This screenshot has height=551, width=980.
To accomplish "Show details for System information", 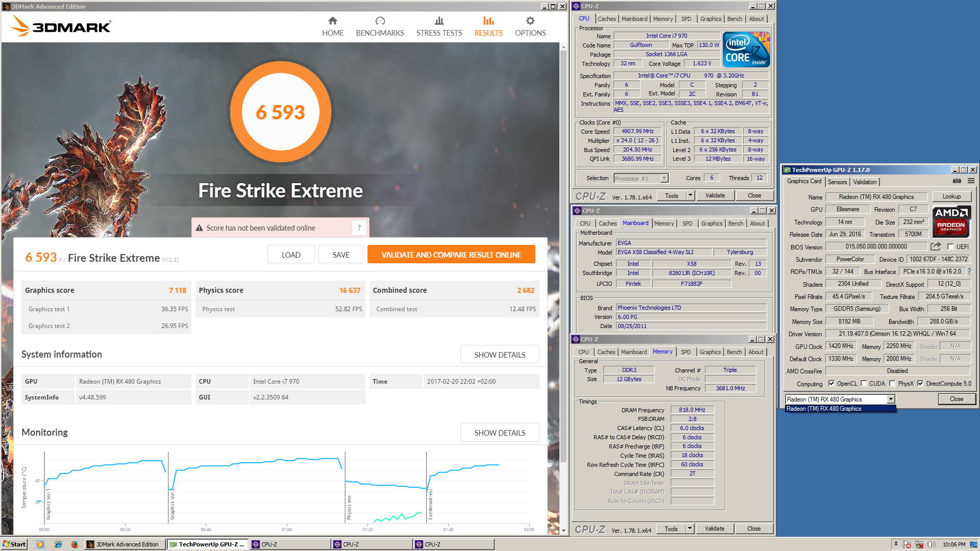I will pyautogui.click(x=500, y=355).
